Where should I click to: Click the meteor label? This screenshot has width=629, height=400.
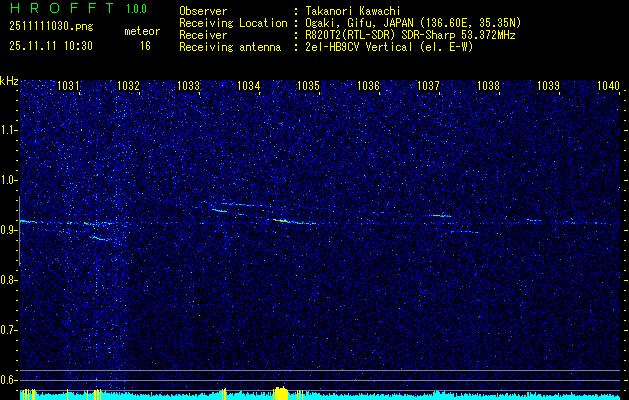142,31
